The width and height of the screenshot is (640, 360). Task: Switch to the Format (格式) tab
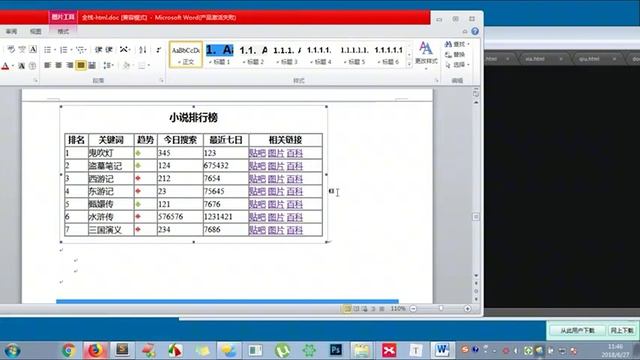pyautogui.click(x=63, y=31)
